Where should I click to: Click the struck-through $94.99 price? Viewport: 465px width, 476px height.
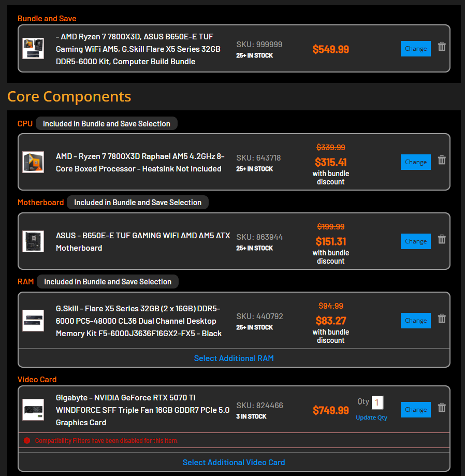pos(331,306)
